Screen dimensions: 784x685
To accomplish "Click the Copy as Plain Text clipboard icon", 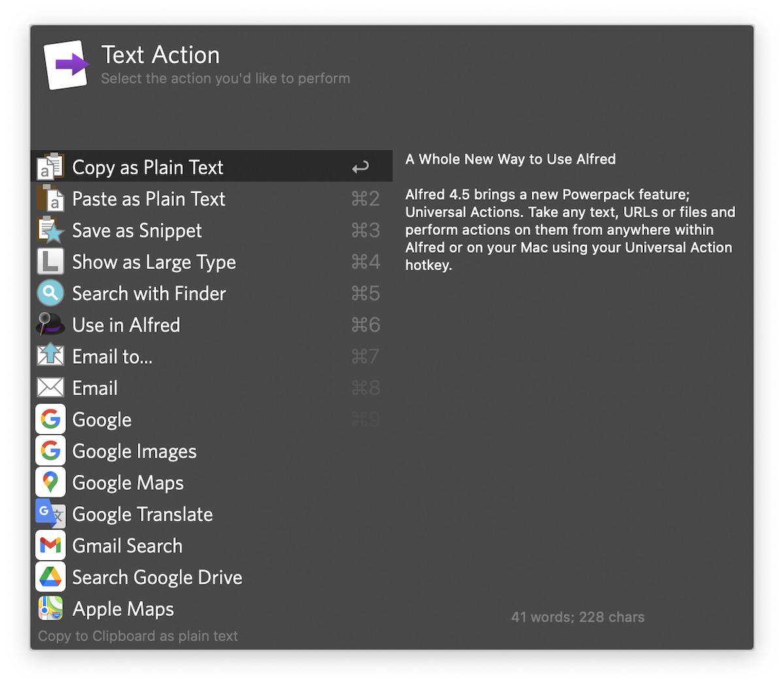I will [50, 167].
